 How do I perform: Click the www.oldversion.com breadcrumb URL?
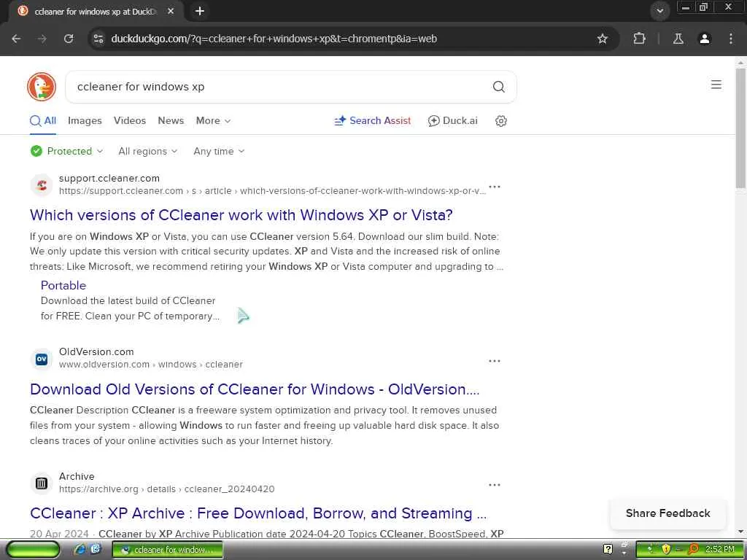150,365
